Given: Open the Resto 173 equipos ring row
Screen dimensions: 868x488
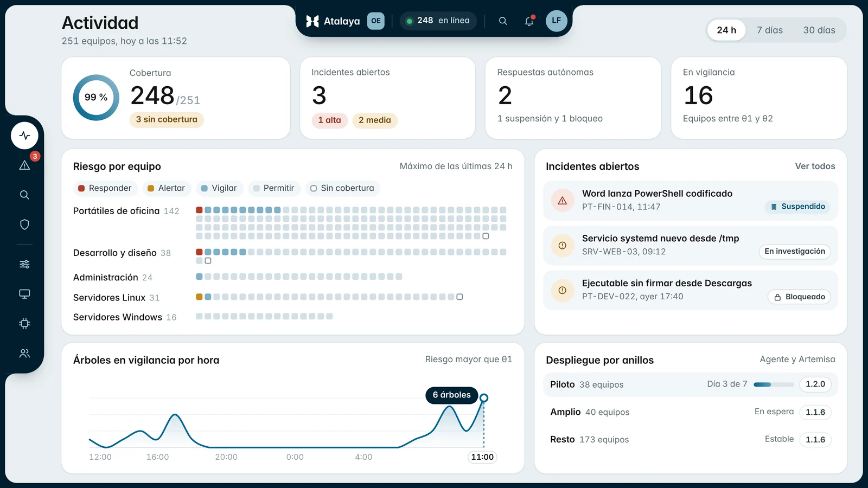Looking at the screenshot, I should tap(691, 440).
